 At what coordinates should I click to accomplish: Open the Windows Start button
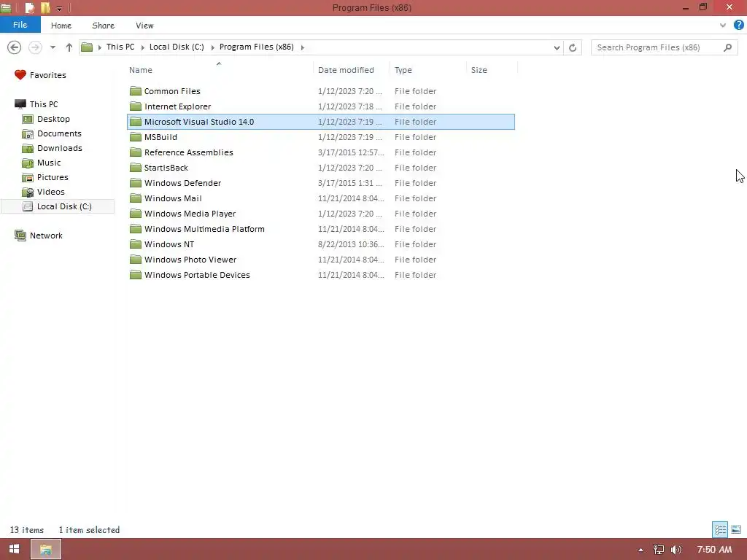tap(15, 549)
